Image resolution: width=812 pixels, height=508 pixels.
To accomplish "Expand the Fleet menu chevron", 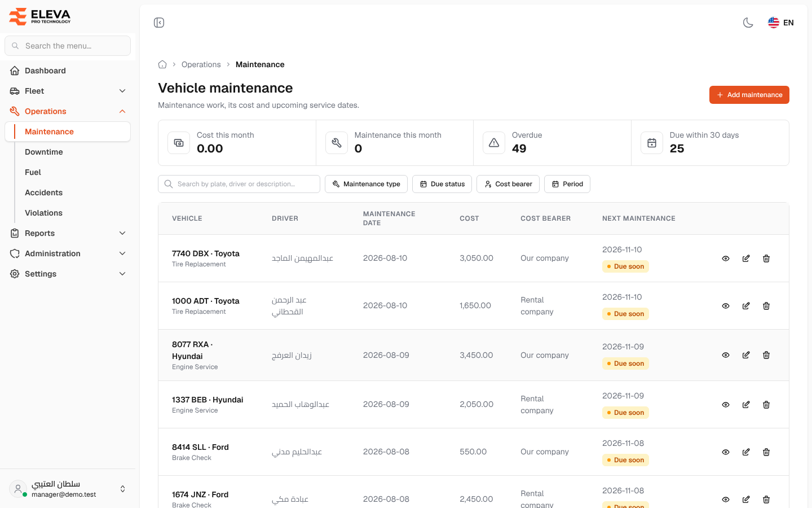I will pyautogui.click(x=122, y=91).
